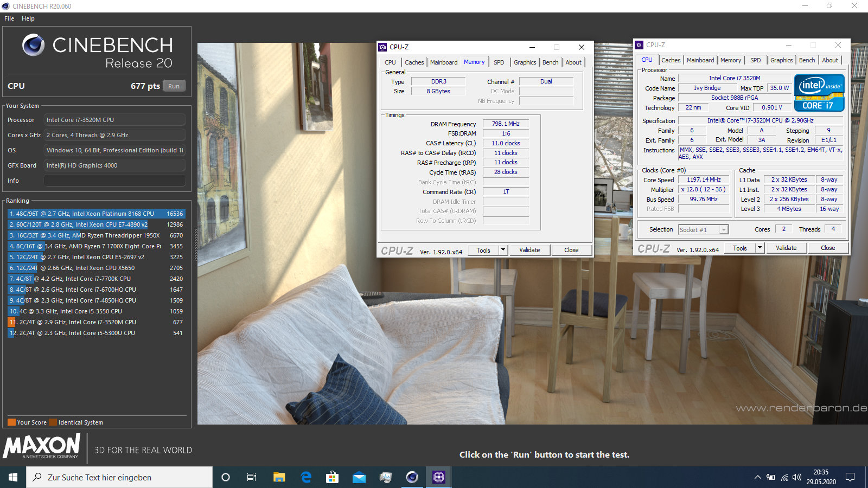Select ranking row Intel Core i7-3520M CPU

click(96, 322)
